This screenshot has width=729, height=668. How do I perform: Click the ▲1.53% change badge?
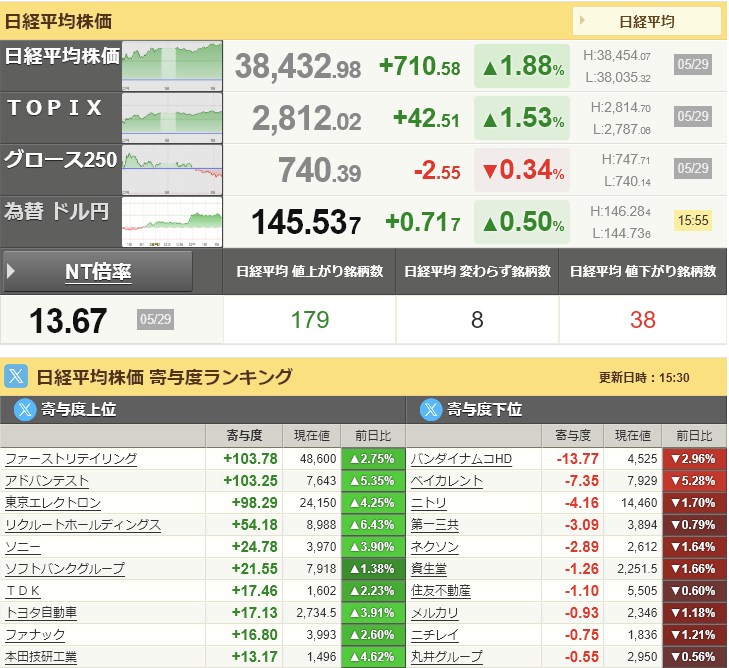pos(522,118)
